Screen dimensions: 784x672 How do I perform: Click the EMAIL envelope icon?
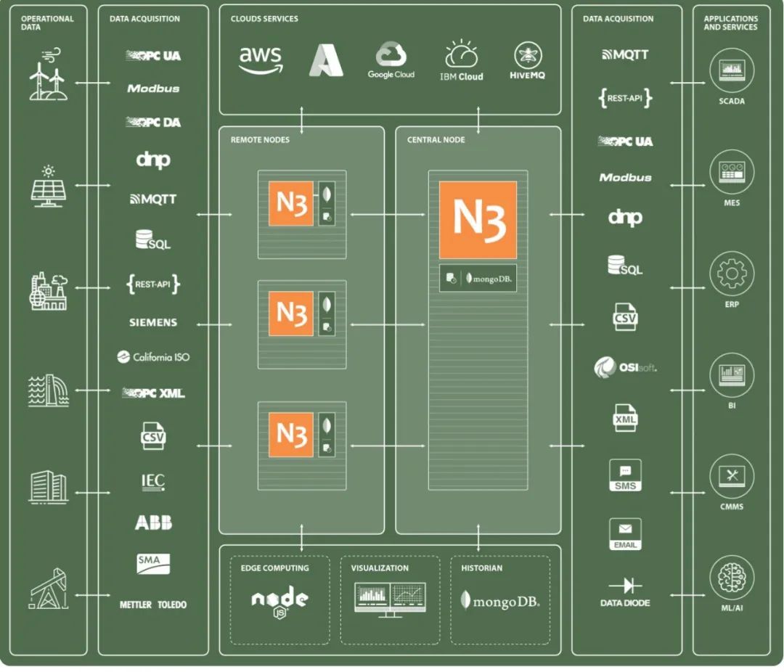point(625,534)
